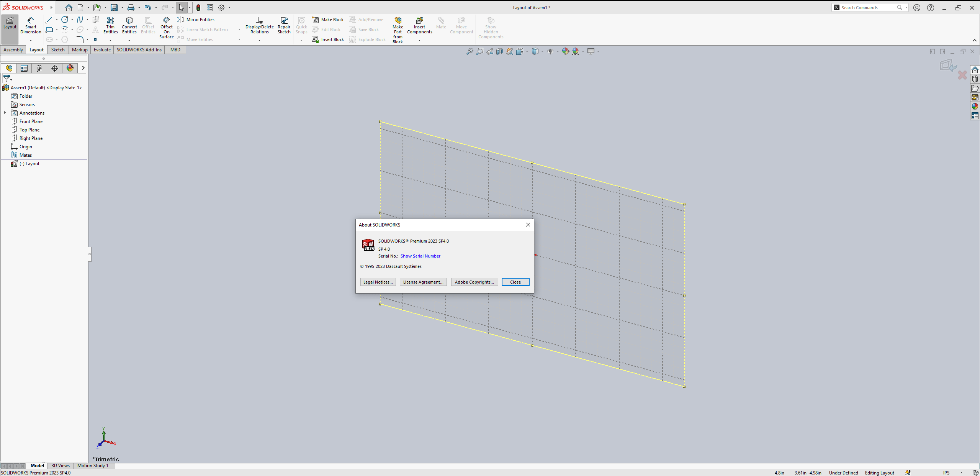Click the exit sketch confirmation corner icon
980x476 pixels.
[x=949, y=65]
